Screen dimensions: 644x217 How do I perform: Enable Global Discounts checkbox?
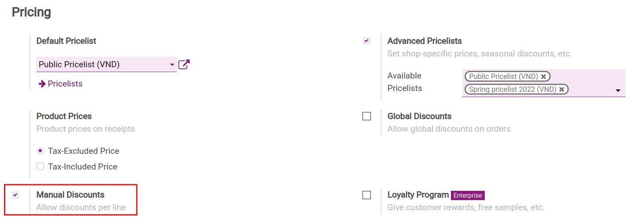366,116
